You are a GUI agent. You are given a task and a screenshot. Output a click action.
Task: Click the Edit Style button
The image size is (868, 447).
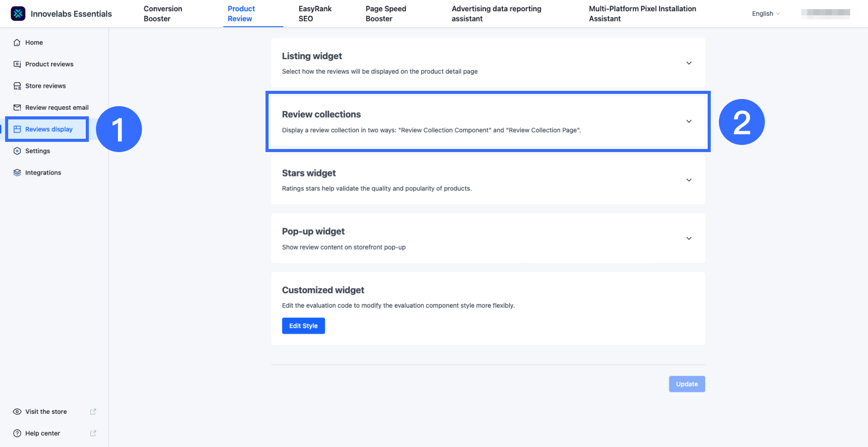pos(303,326)
